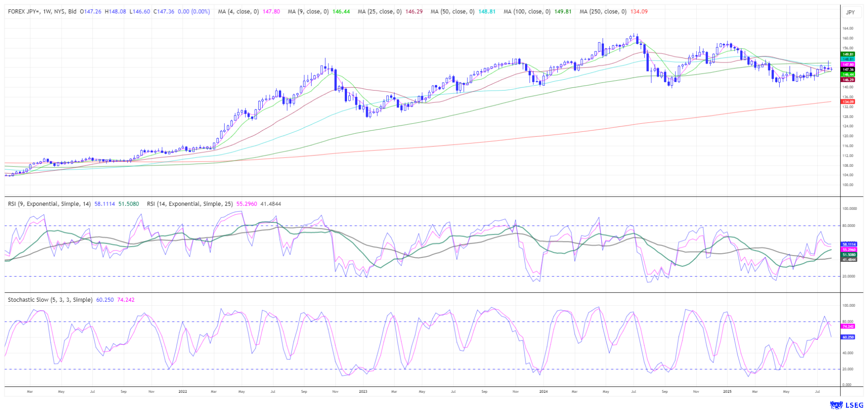The height and width of the screenshot is (410, 868).
Task: Select the Stochastic Slow indicator legend
Action: click(x=50, y=300)
